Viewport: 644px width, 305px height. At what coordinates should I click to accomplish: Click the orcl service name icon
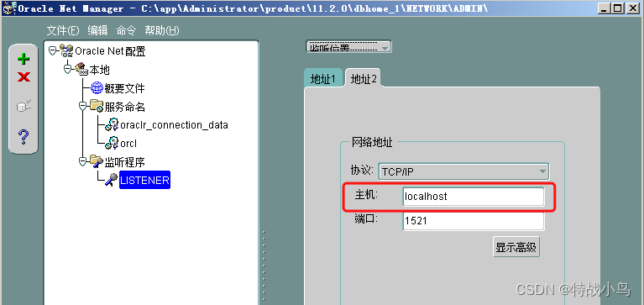coord(112,143)
